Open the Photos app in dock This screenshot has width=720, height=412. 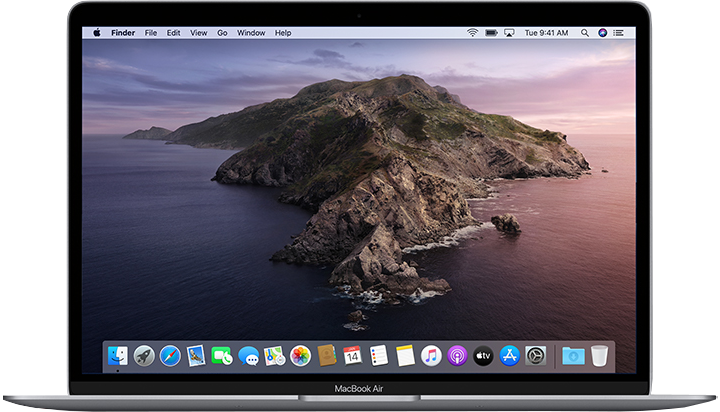click(x=300, y=356)
